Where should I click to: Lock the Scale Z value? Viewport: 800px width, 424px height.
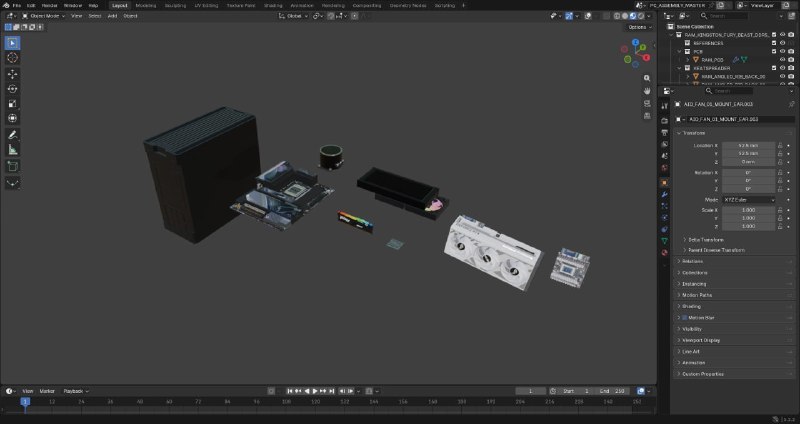click(780, 226)
